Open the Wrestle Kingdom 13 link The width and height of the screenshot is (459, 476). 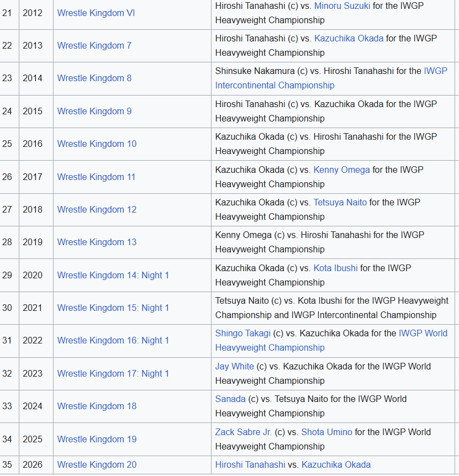click(x=97, y=242)
